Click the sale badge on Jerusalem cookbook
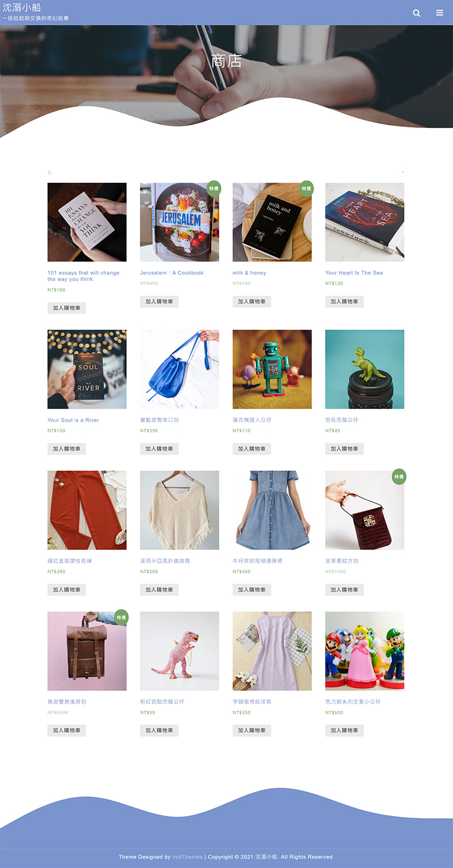 tap(213, 189)
